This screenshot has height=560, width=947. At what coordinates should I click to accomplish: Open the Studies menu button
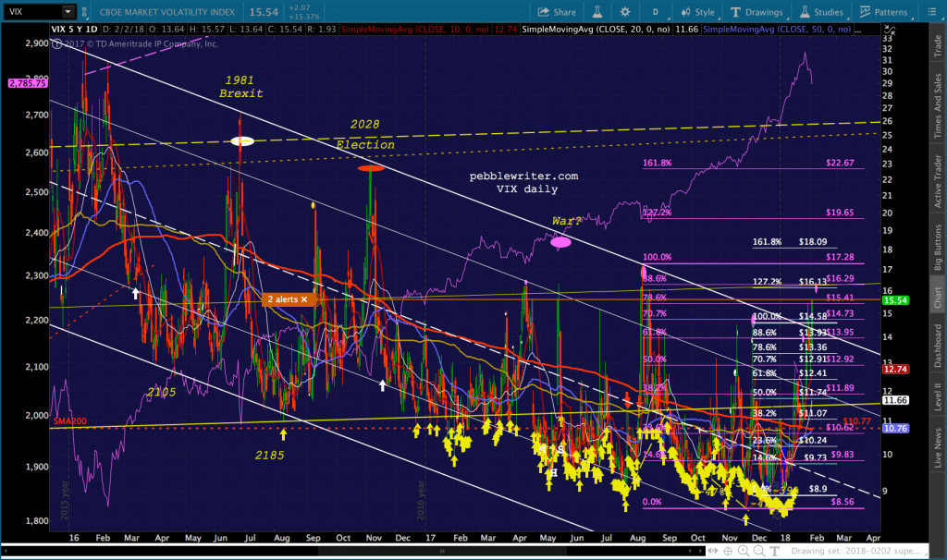(821, 11)
